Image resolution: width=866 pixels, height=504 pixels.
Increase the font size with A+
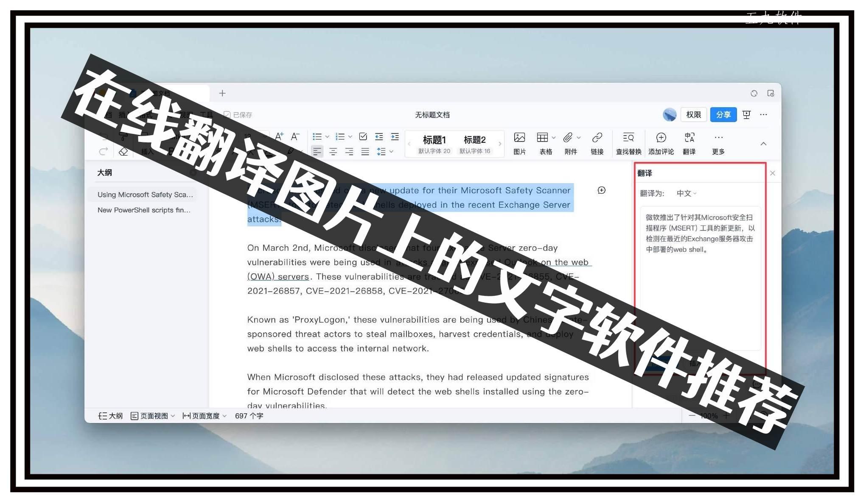point(279,136)
